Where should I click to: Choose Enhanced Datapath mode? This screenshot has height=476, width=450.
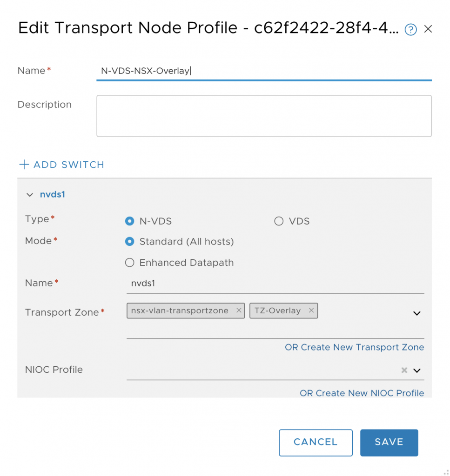130,262
